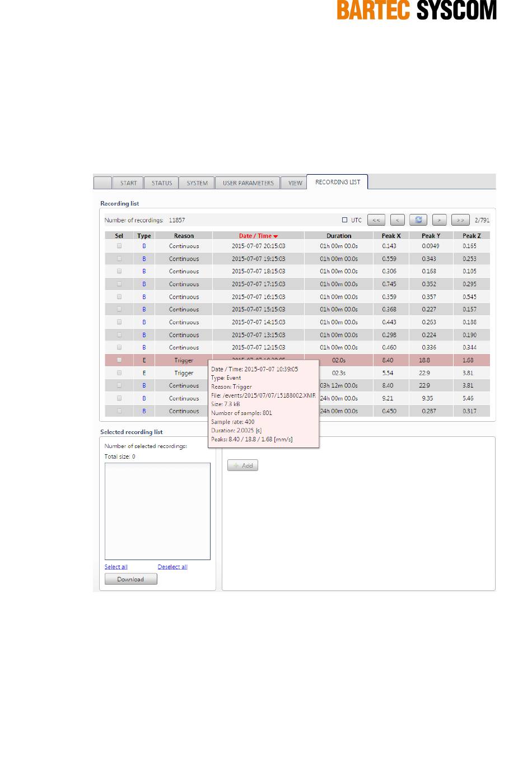Viewport: 532px width, 783px height.
Task: Click the Total size: 0 label
Action: pos(120,456)
